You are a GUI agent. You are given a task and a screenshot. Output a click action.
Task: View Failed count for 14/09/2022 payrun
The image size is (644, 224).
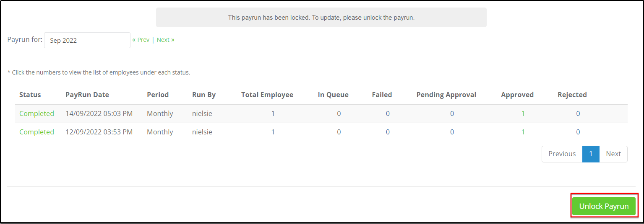click(x=388, y=113)
